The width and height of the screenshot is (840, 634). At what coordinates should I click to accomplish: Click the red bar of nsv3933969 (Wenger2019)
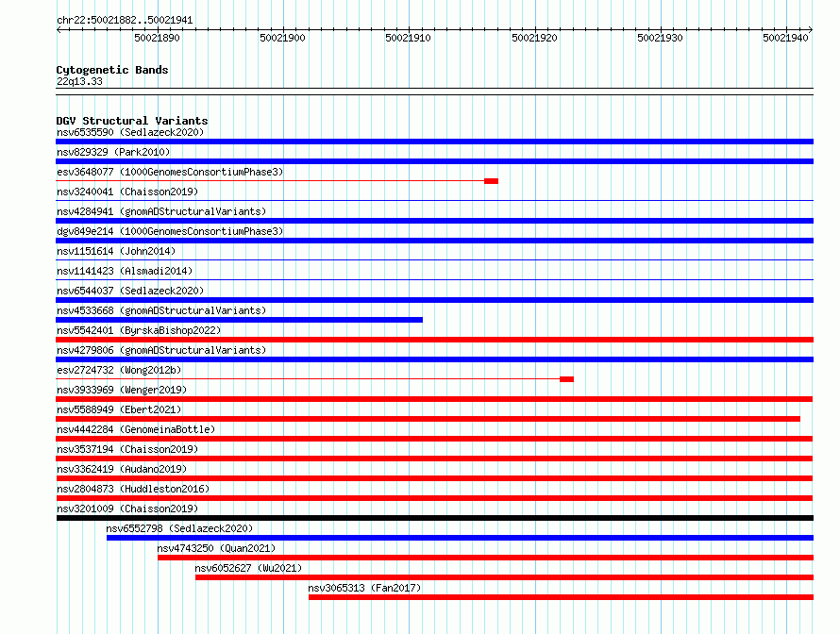[434, 399]
